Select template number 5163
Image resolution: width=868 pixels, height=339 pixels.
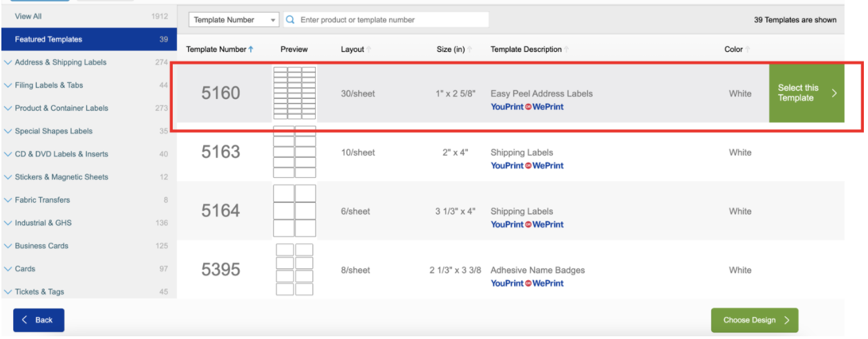tap(220, 152)
